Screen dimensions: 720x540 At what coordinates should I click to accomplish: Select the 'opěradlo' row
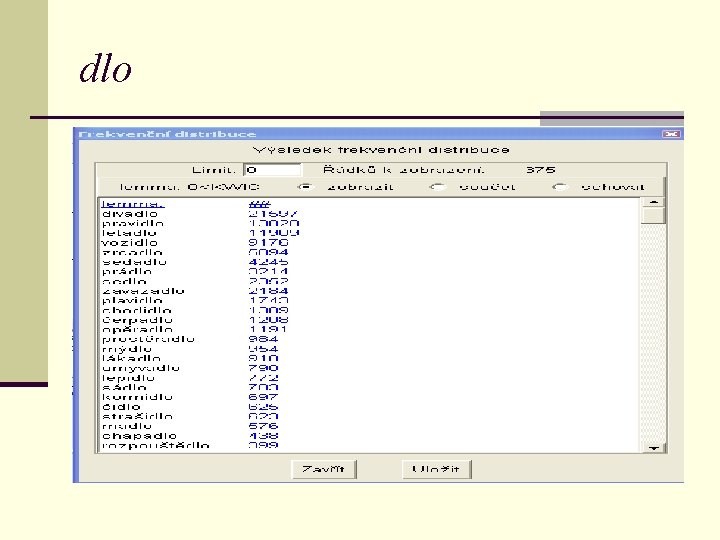tap(195, 330)
